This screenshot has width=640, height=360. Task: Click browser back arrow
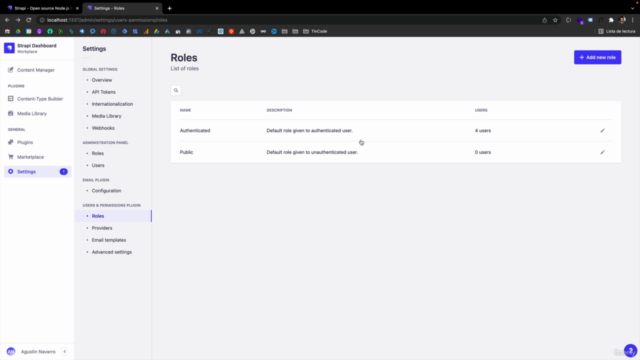tap(7, 20)
